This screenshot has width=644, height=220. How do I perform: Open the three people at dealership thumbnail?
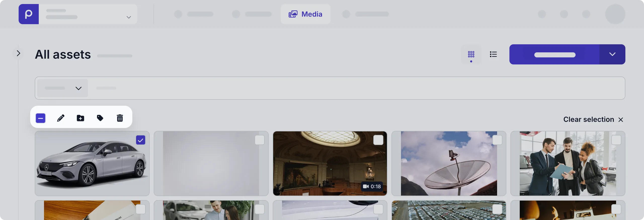point(568,163)
